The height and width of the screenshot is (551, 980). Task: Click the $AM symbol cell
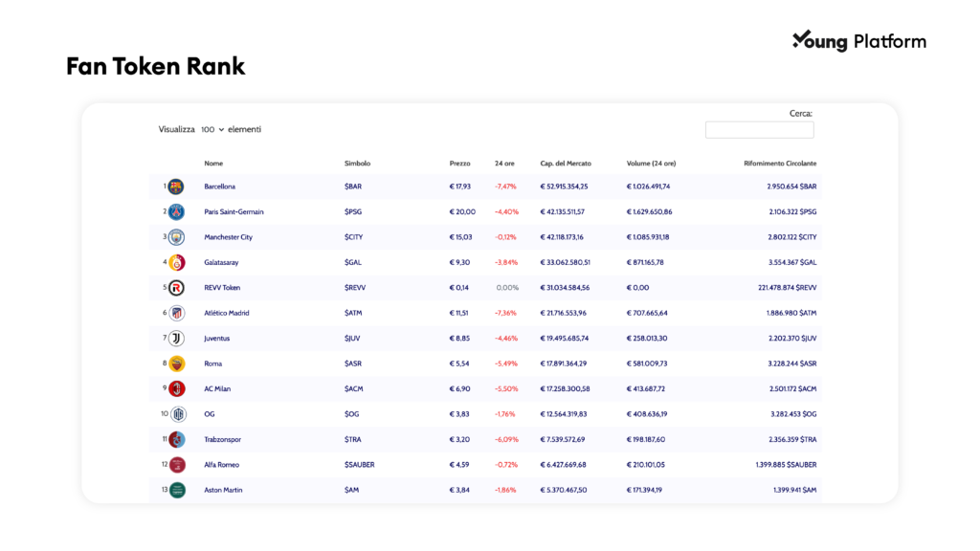pyautogui.click(x=352, y=491)
